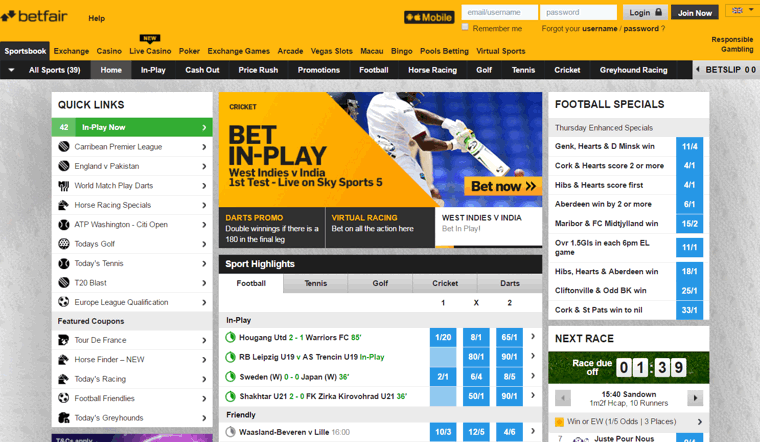Screen dimensions: 760x442
Task: Click the in-play clock icon for Hougang Utd
Action: [x=231, y=337]
